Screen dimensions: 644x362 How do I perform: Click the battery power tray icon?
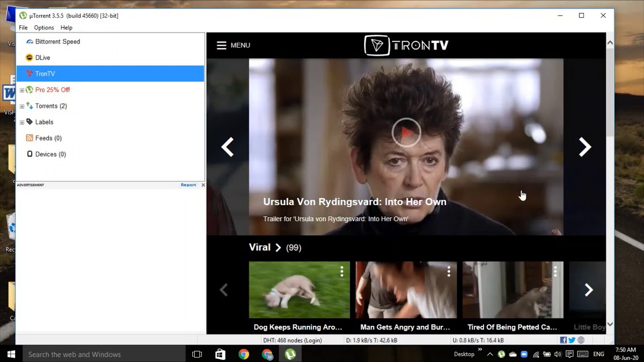point(547,354)
